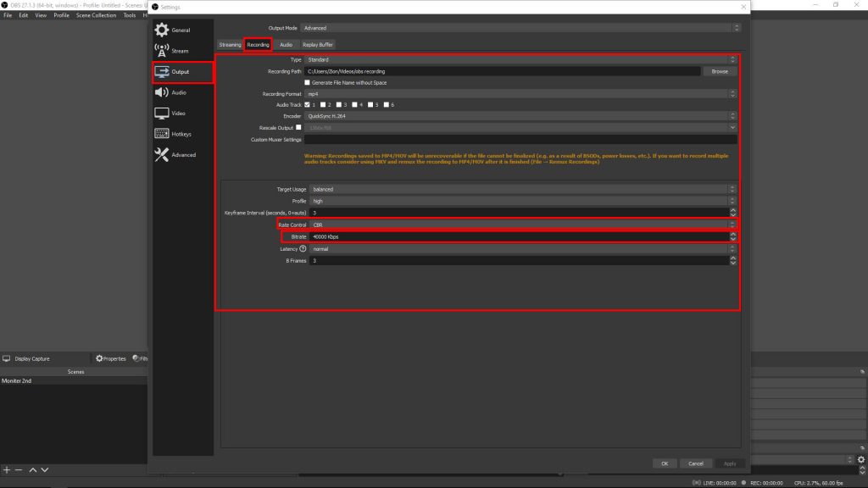Move the scene up with the up arrow
Viewport: 868px width, 488px height.
[x=33, y=469]
